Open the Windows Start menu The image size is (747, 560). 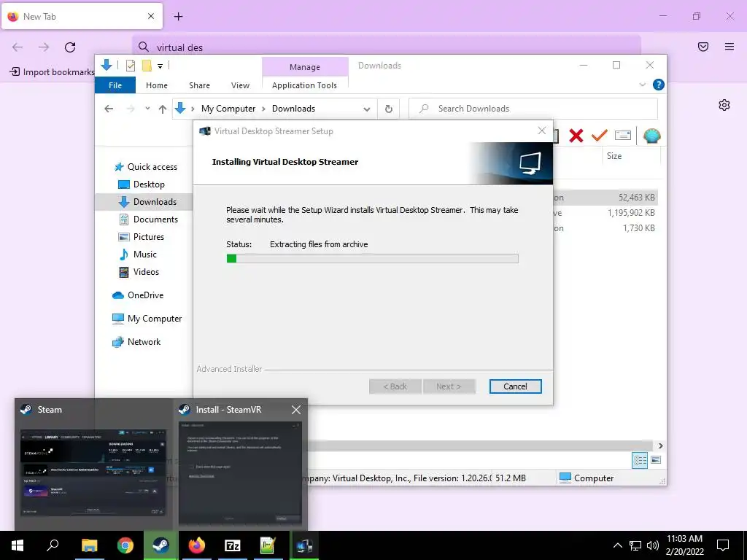tap(18, 545)
